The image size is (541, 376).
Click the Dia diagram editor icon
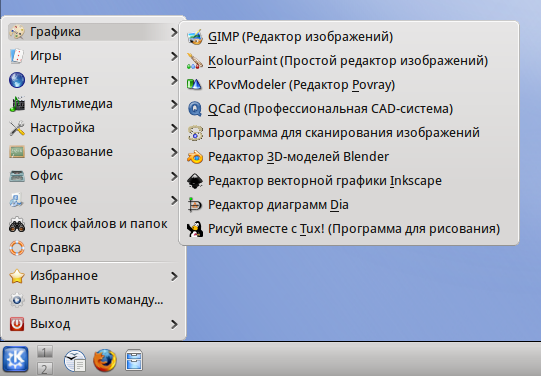coord(195,205)
